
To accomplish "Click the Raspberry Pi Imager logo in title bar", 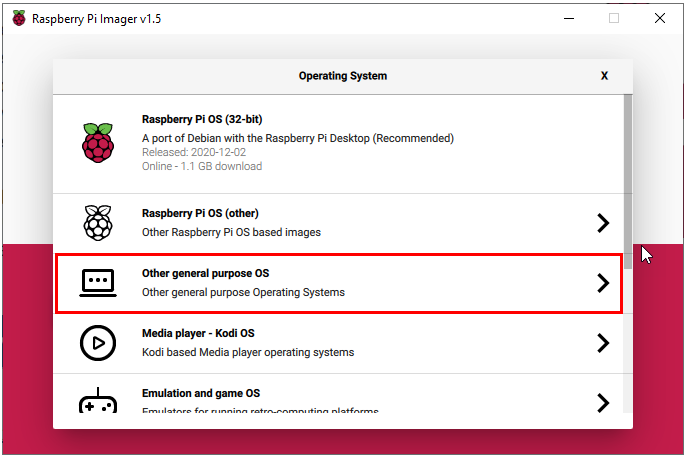I will click(x=19, y=18).
